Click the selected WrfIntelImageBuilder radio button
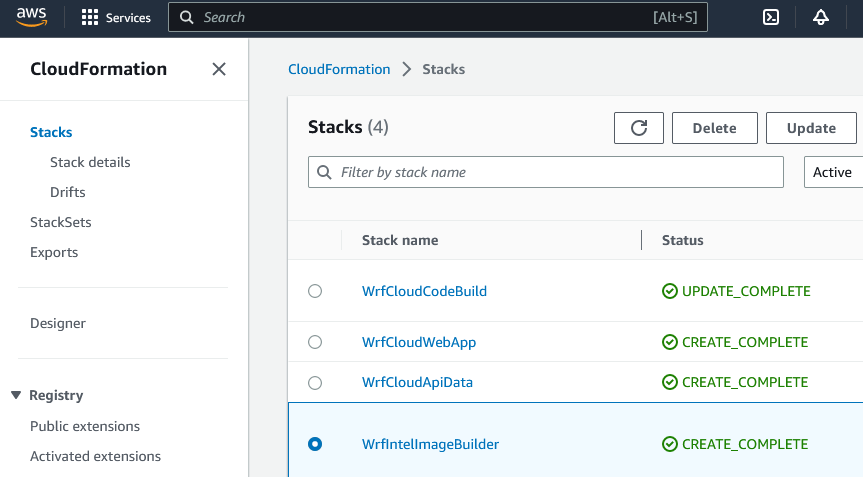 [x=315, y=444]
